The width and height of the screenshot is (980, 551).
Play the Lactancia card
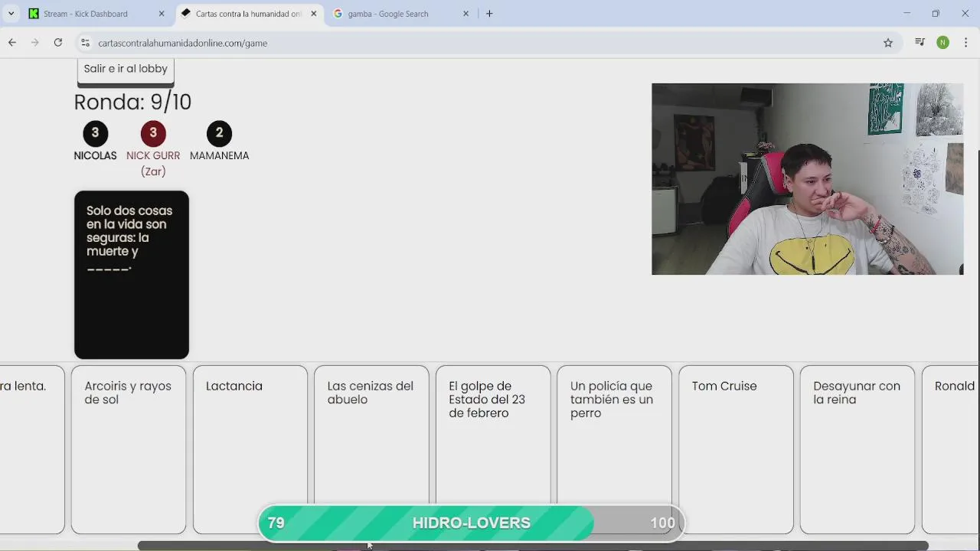(250, 449)
